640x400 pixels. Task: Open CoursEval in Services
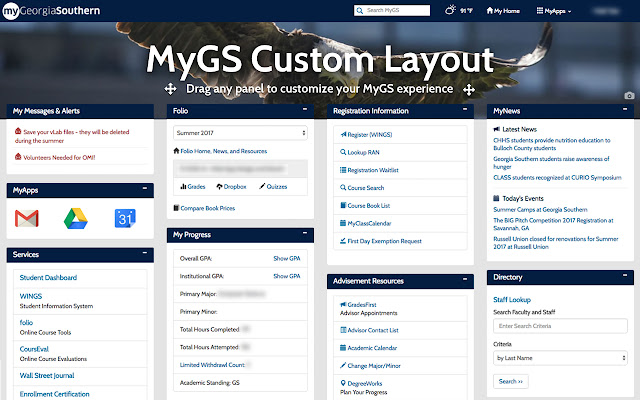(x=34, y=349)
